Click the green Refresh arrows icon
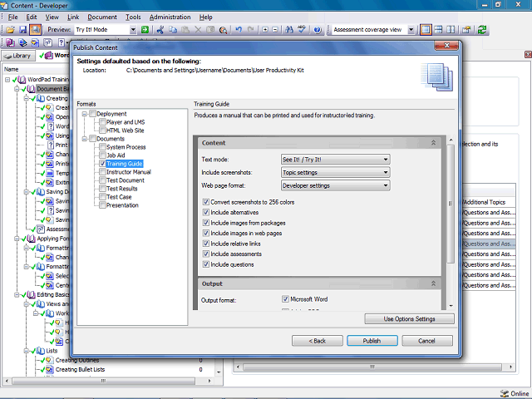The width and height of the screenshot is (532, 399). tap(482, 30)
